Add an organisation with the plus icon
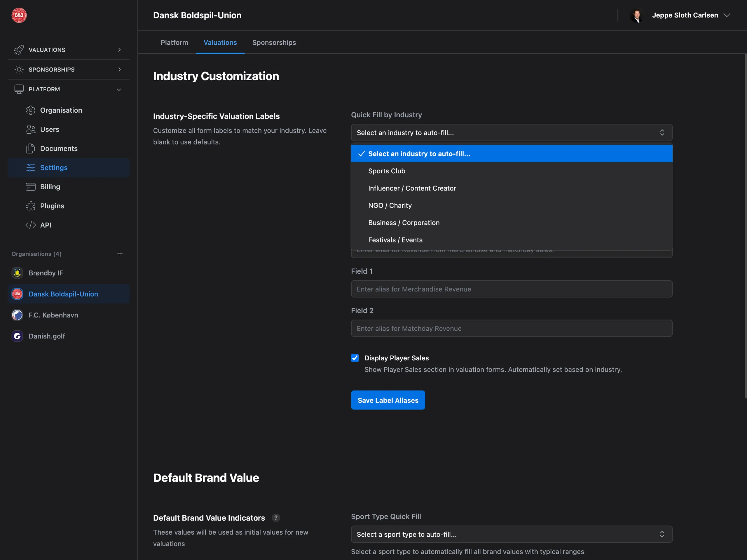 pos(120,254)
